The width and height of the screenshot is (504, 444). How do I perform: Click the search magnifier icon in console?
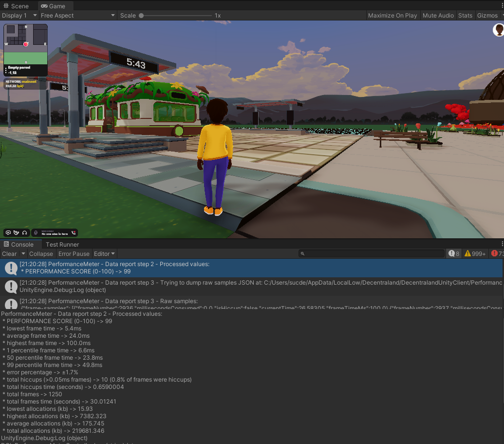coord(302,253)
